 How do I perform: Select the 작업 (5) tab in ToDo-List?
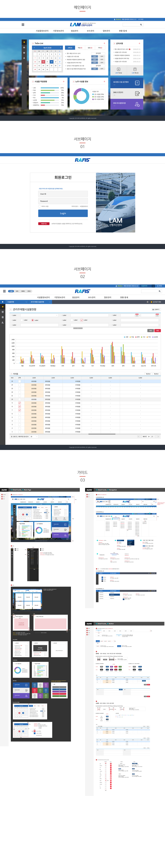[80, 48]
